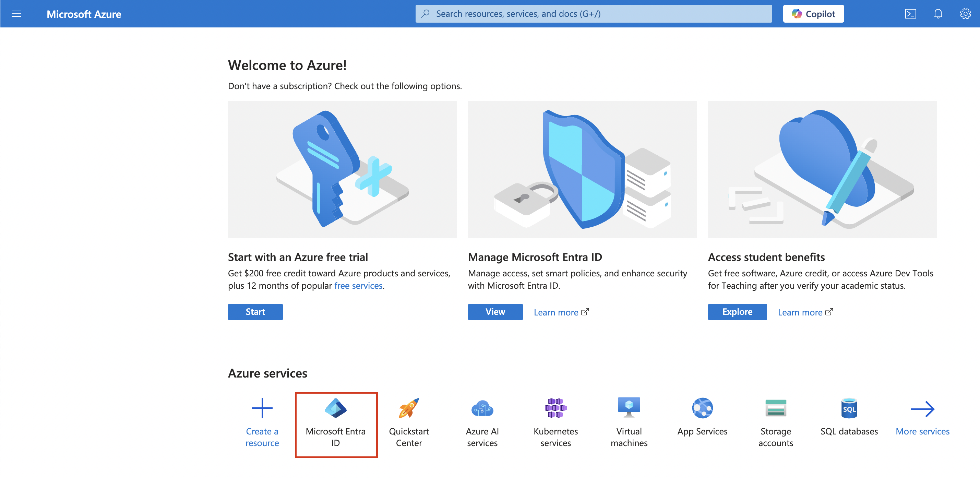980x478 pixels.
Task: Check notifications via the bell icon
Action: tap(938, 14)
